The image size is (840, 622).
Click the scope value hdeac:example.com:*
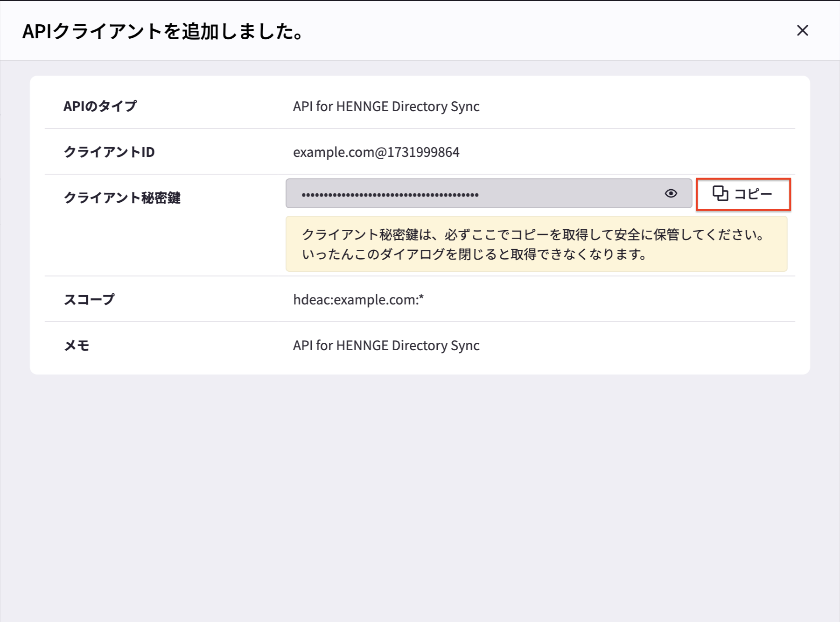pyautogui.click(x=358, y=300)
